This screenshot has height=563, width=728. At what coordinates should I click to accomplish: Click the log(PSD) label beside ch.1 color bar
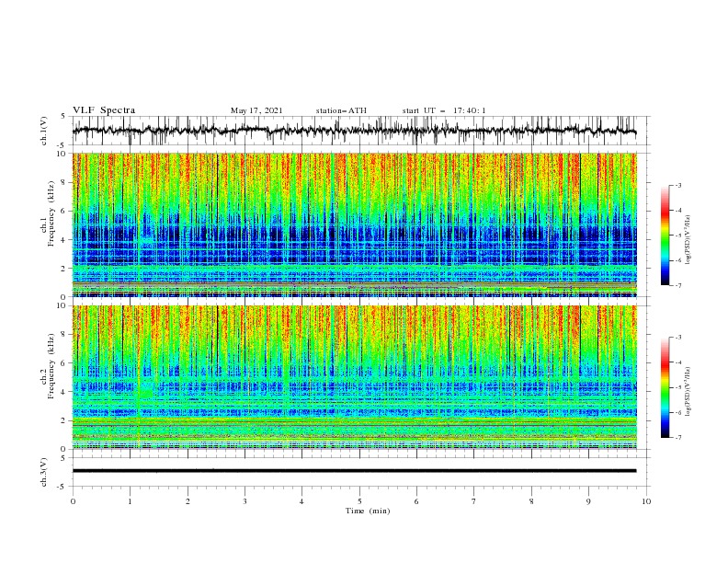click(x=688, y=240)
